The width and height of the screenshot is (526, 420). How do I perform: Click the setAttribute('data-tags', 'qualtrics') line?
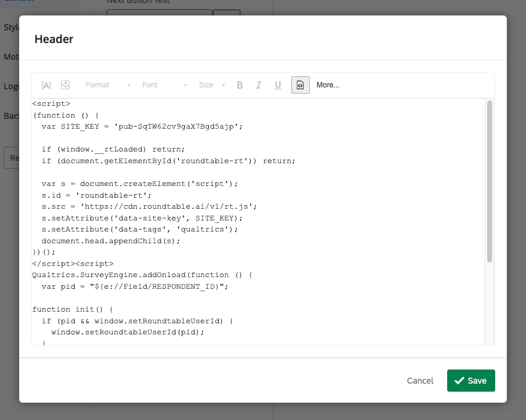140,230
